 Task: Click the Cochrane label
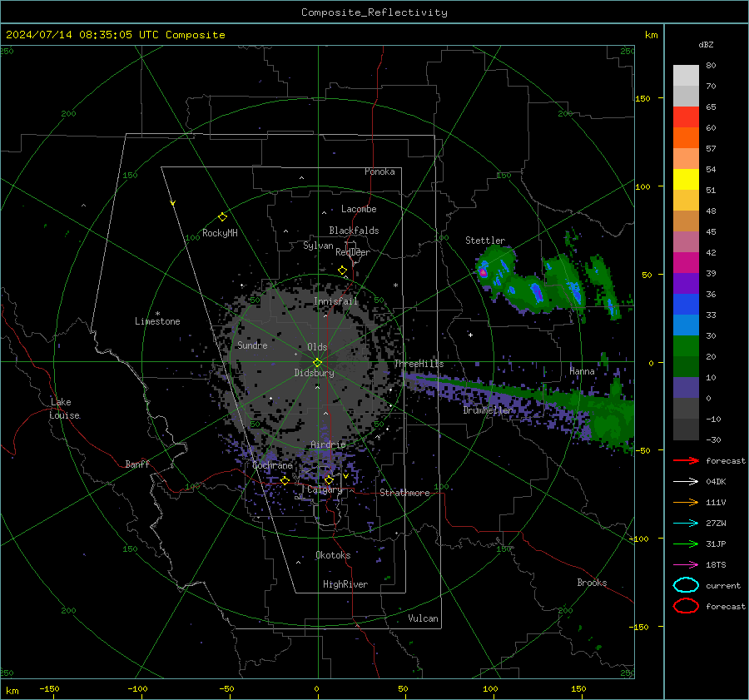[272, 465]
